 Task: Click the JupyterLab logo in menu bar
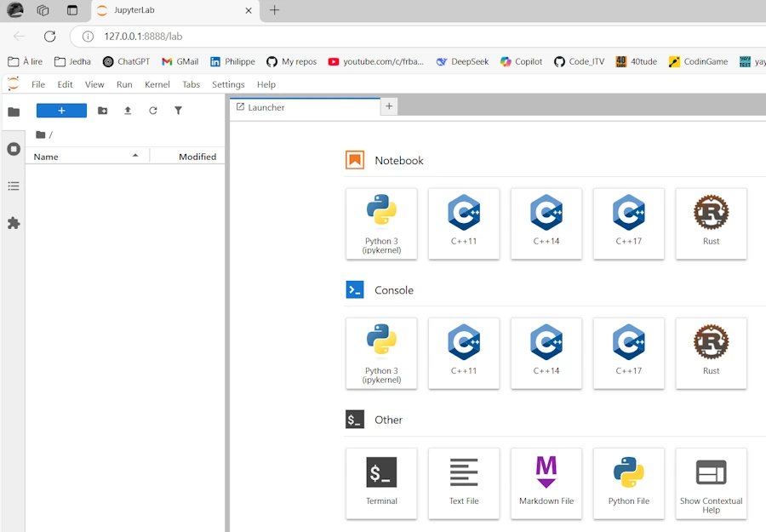click(14, 83)
